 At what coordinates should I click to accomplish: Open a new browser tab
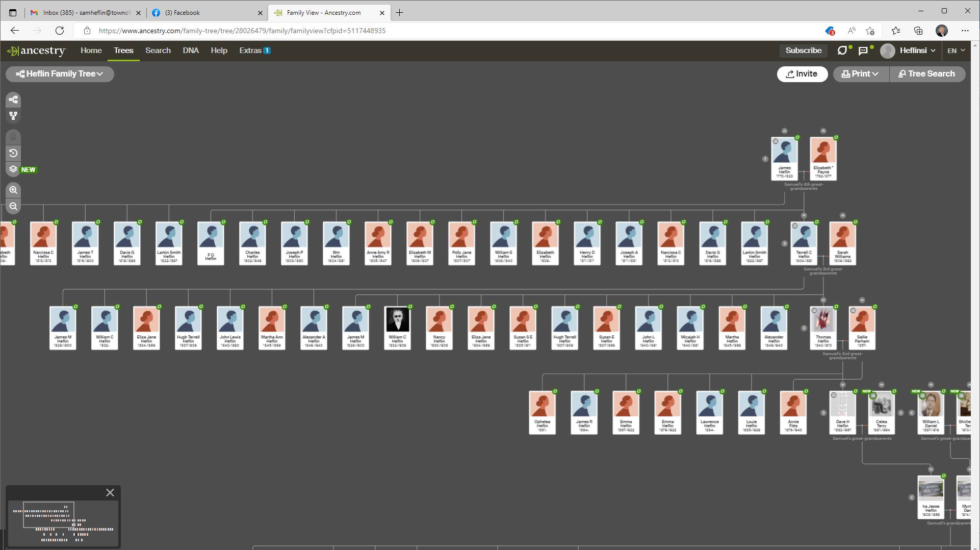[x=400, y=13]
